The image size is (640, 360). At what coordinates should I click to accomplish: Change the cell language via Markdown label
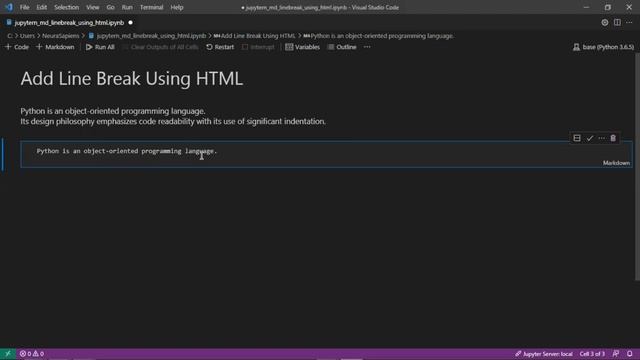(616, 163)
